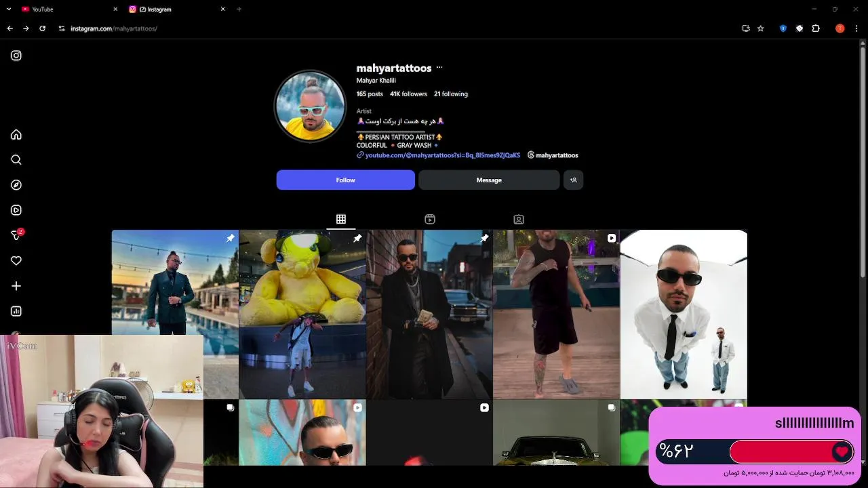Image resolution: width=868 pixels, height=488 pixels.
Task: Open Chrome profile avatar
Action: [x=840, y=28]
